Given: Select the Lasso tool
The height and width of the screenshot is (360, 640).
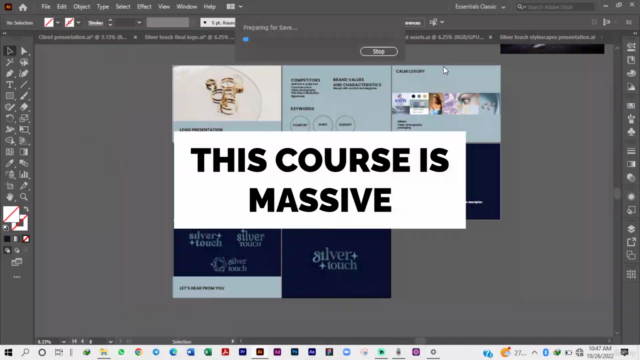Looking at the screenshot, I should 24,62.
